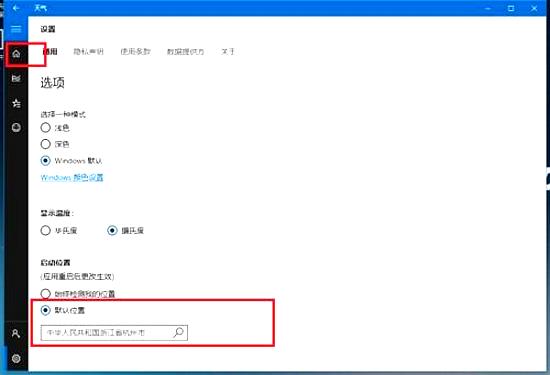Select the 深色 dark mode radio button
The width and height of the screenshot is (550, 375).
pos(46,144)
